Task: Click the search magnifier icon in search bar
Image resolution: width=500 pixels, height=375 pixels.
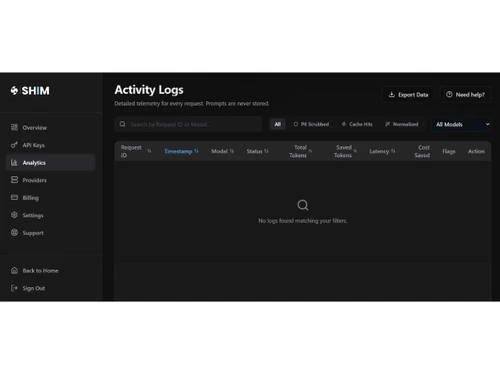Action: point(123,124)
